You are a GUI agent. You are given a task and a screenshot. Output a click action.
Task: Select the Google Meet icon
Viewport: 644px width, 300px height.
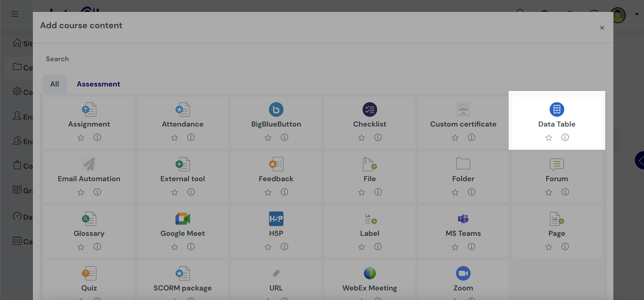click(183, 219)
